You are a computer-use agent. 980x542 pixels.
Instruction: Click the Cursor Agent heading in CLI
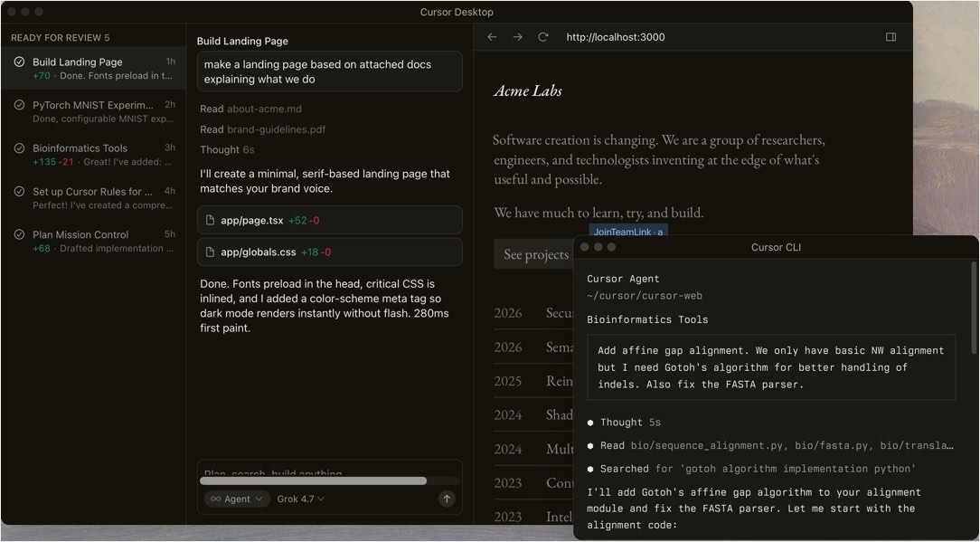coord(623,279)
